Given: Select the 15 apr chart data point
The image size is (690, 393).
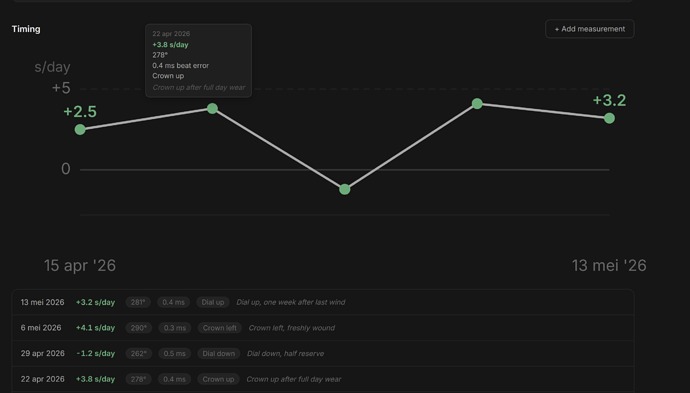Looking at the screenshot, I should pos(80,129).
